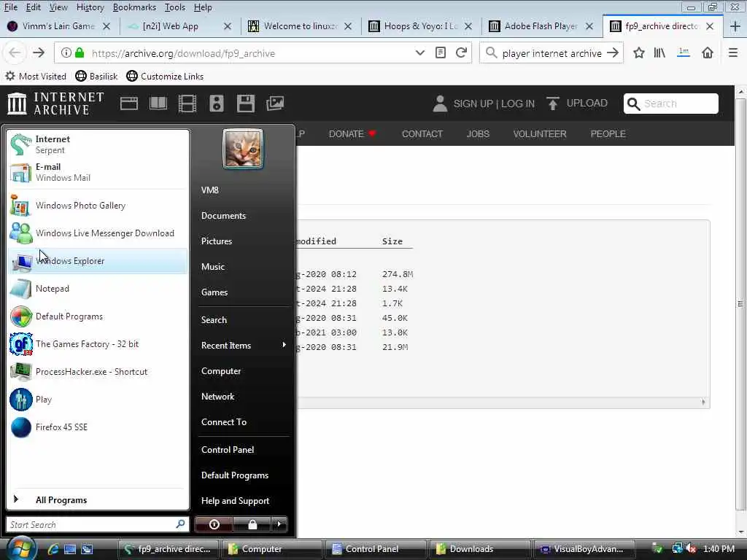The image size is (747, 560).
Task: Bookmark this page with star
Action: (x=639, y=52)
